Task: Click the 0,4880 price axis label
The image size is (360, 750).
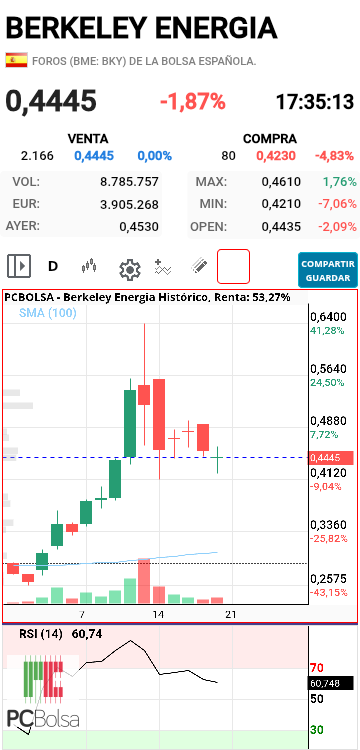Action: coord(328,421)
